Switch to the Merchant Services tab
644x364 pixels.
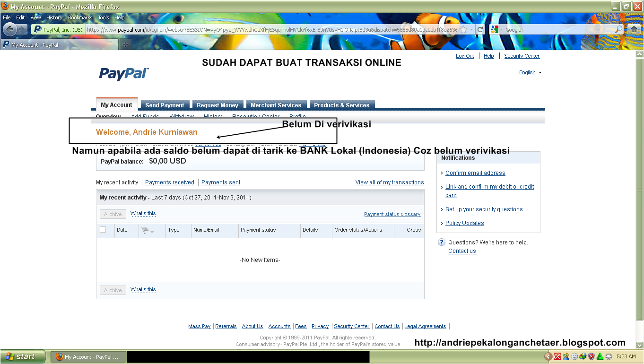(x=276, y=105)
